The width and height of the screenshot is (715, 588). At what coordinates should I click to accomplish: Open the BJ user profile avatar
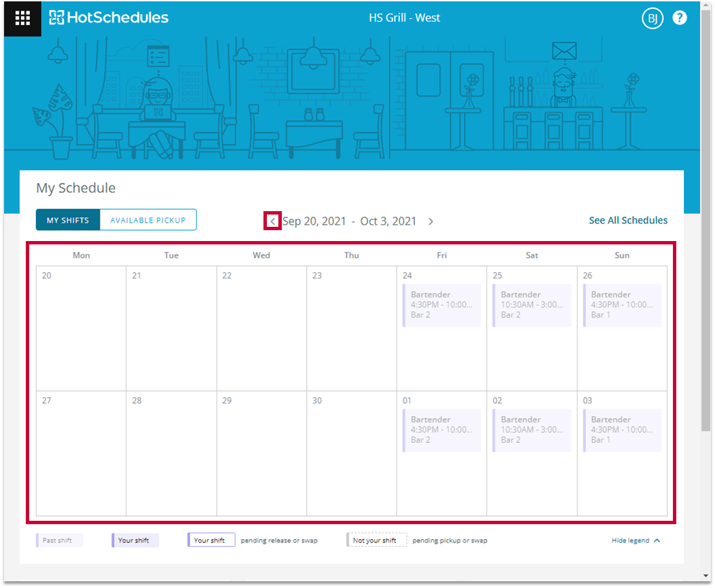[x=652, y=18]
